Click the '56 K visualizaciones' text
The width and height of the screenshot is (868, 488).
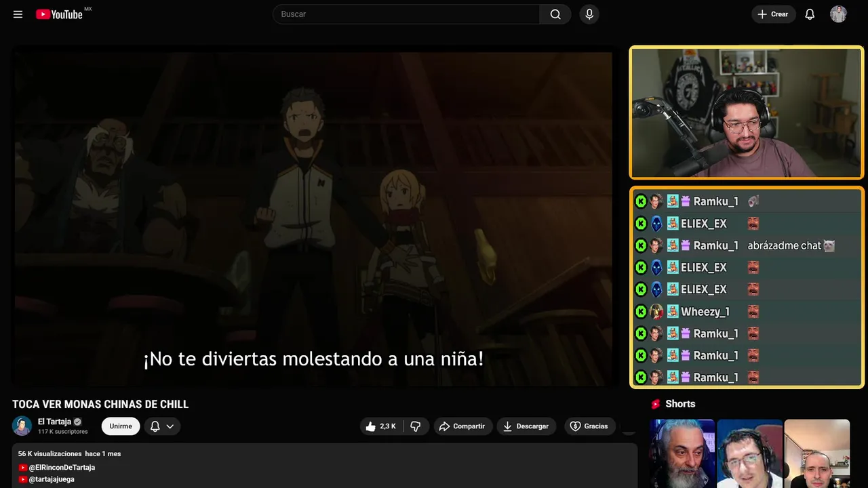[50, 453]
